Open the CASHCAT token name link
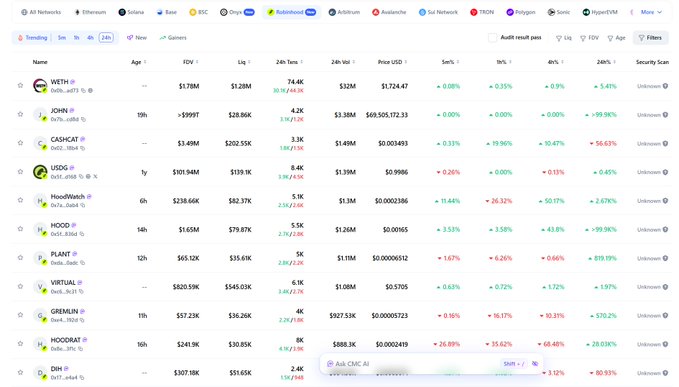This screenshot has width=679, height=387. [x=65, y=139]
